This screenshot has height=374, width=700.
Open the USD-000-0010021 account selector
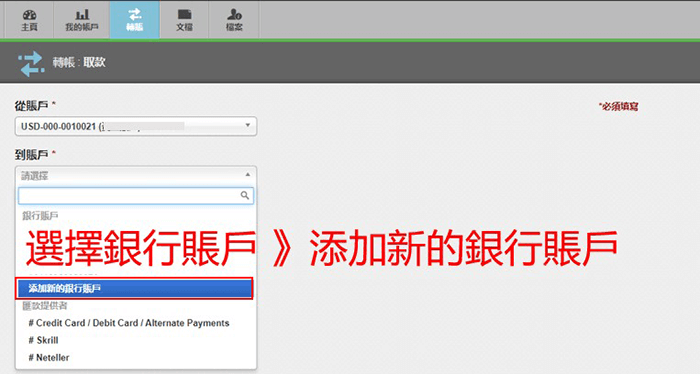click(136, 126)
